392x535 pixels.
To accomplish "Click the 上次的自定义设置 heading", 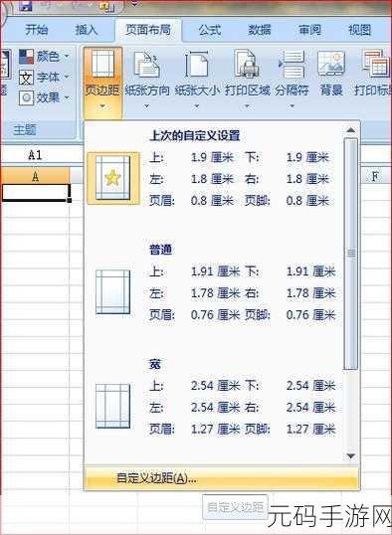I will coord(195,136).
